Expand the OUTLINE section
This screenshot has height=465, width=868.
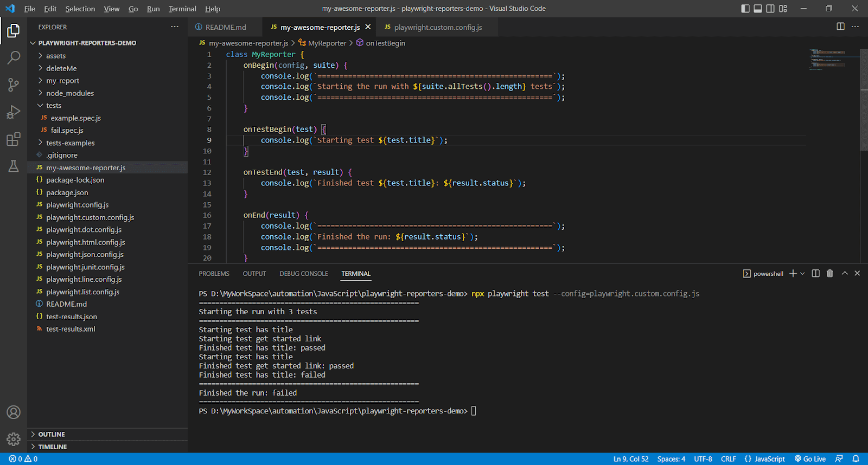click(x=52, y=434)
